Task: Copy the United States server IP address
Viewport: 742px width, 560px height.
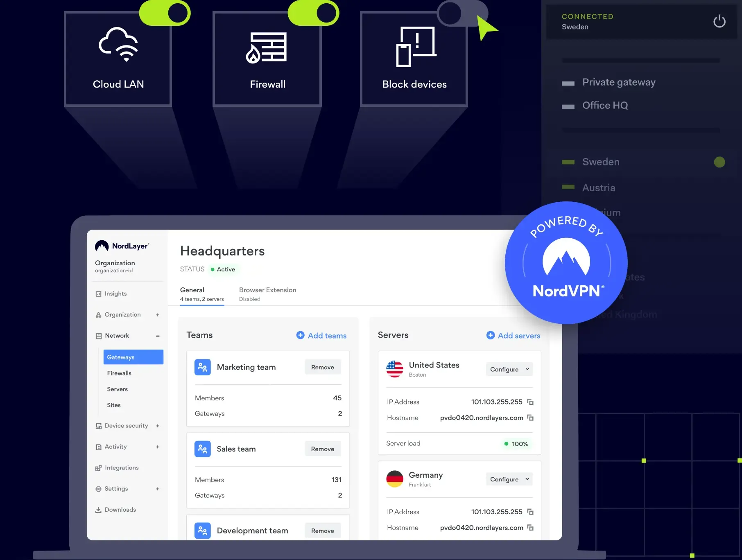Action: point(530,402)
